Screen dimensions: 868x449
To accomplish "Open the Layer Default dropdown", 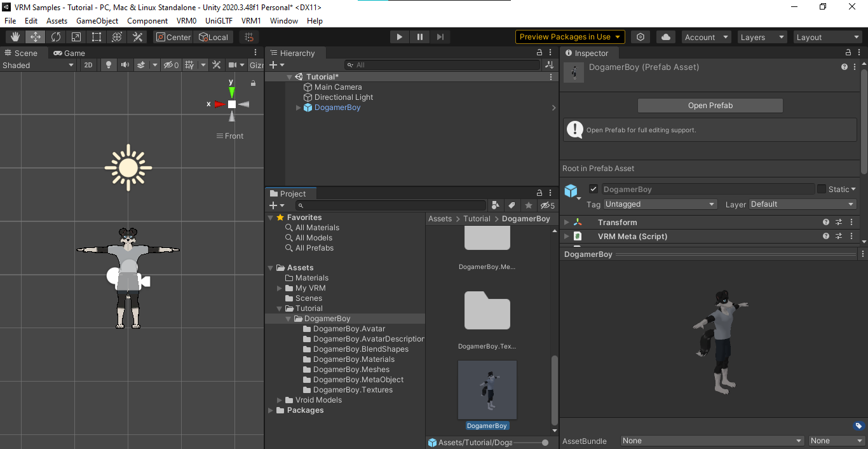I will click(x=803, y=204).
